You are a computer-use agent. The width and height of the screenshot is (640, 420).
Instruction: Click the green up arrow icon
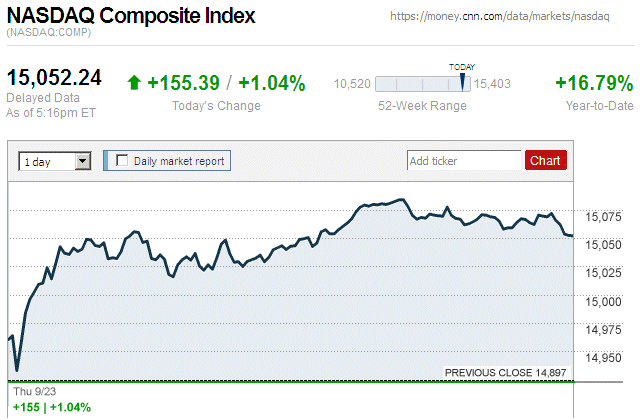pyautogui.click(x=134, y=83)
